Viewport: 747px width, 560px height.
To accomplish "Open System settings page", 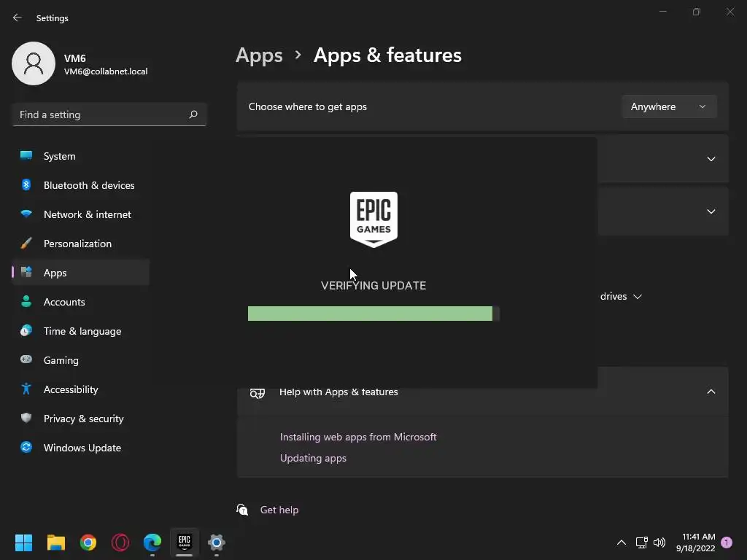I will tap(80, 156).
